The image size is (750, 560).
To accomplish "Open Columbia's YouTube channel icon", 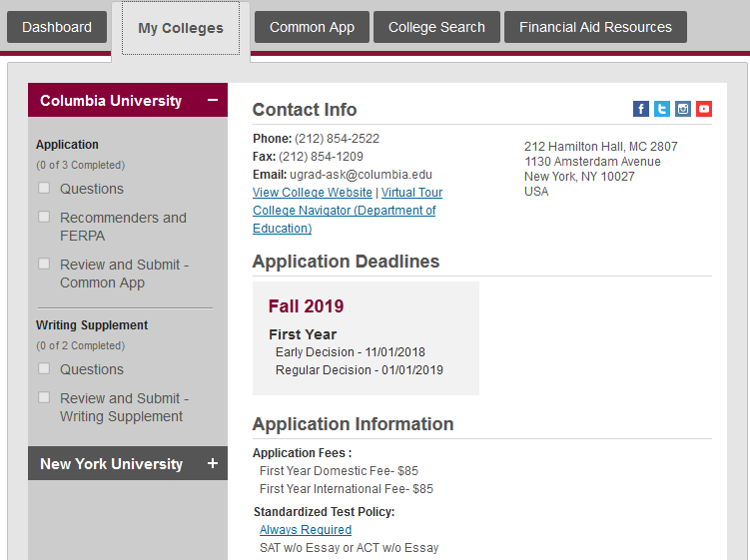I will coord(704,109).
